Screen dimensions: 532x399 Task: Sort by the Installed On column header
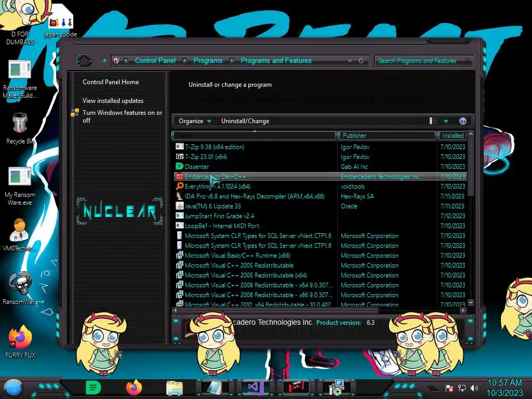453,136
